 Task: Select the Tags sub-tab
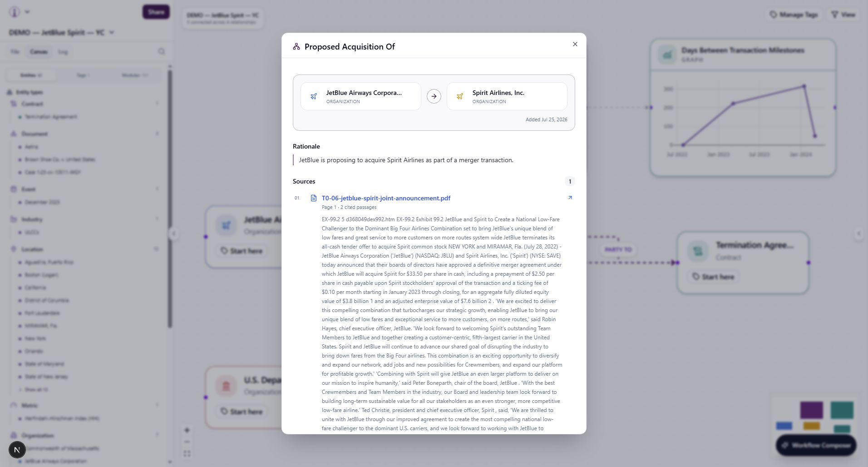tap(83, 75)
